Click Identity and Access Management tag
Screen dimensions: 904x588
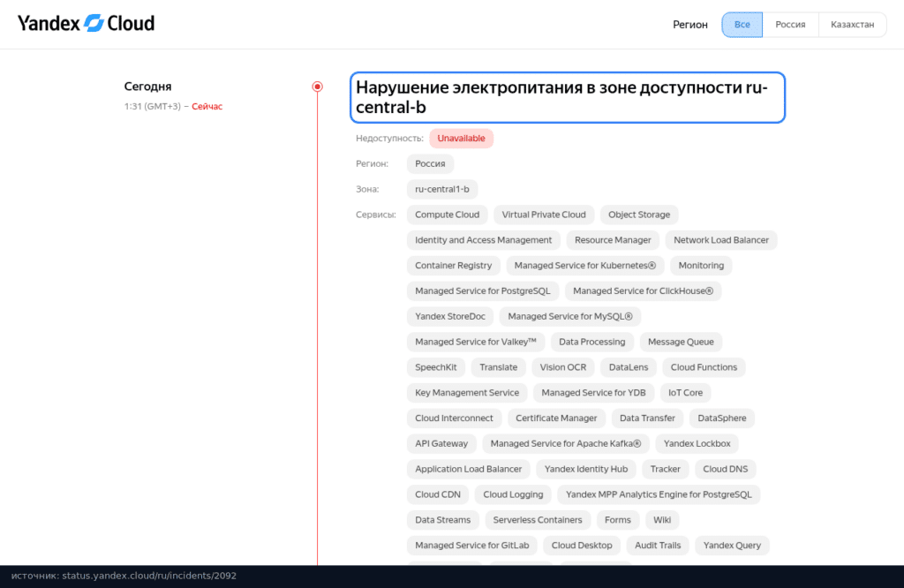coord(483,240)
